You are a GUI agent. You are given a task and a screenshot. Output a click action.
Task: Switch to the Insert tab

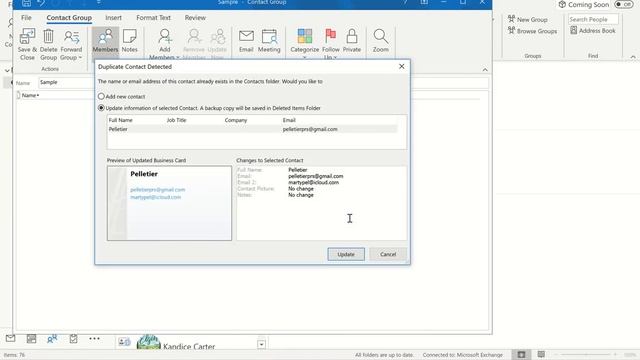[113, 18]
